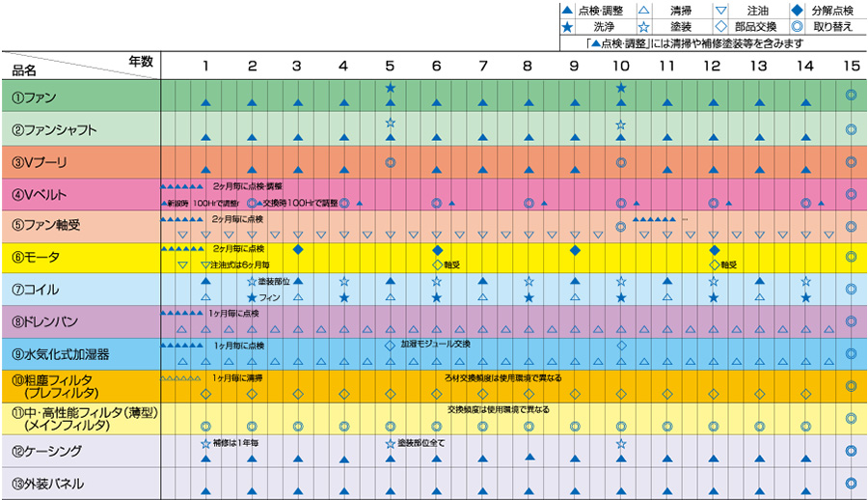Viewport: 868px width, 500px height.
Task: Select the replacement circle at year 10 in ⑤ファン軸受 row
Action: (x=621, y=226)
